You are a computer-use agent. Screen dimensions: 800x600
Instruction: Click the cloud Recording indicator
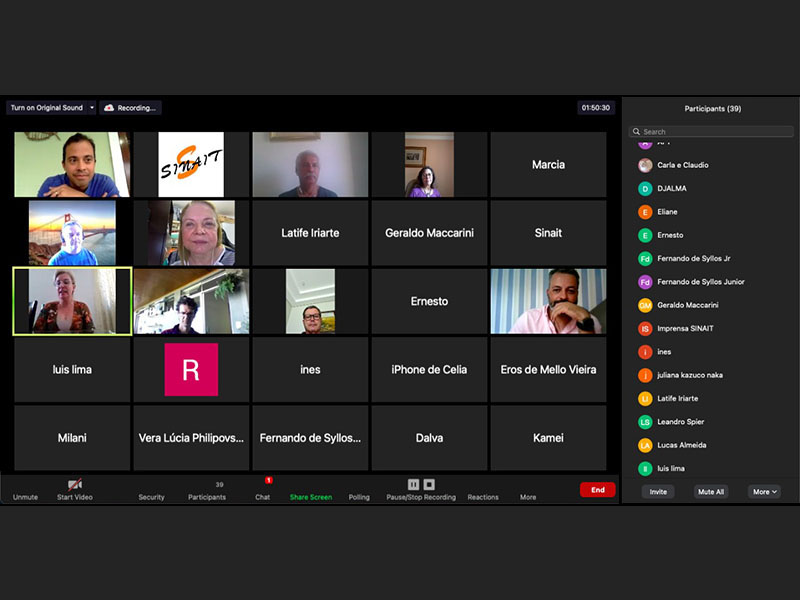(x=130, y=108)
